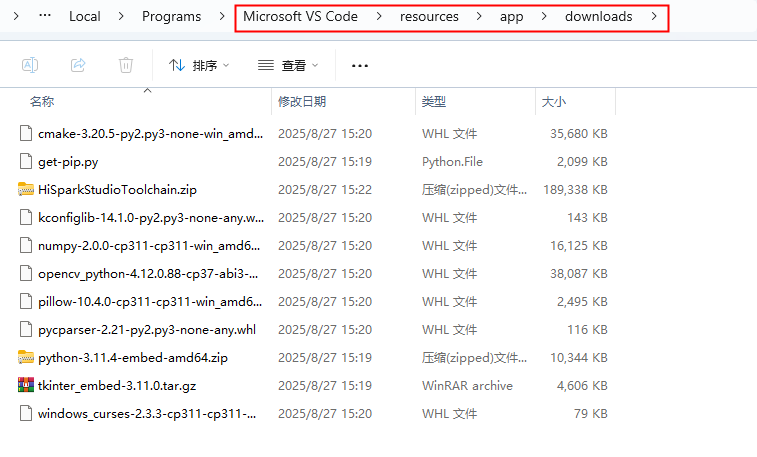
Task: Select the numpy-2.0.0 WHL file
Action: click(x=150, y=245)
